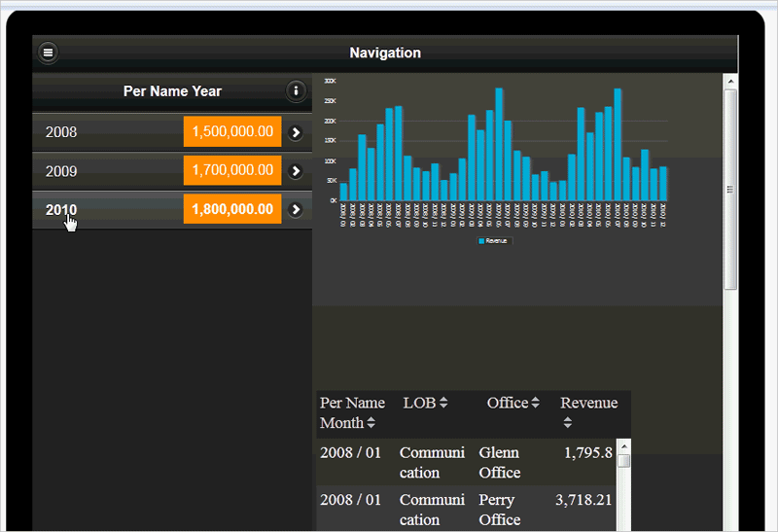Toggle sort icon on LOB column
This screenshot has height=532, width=778.
(443, 403)
